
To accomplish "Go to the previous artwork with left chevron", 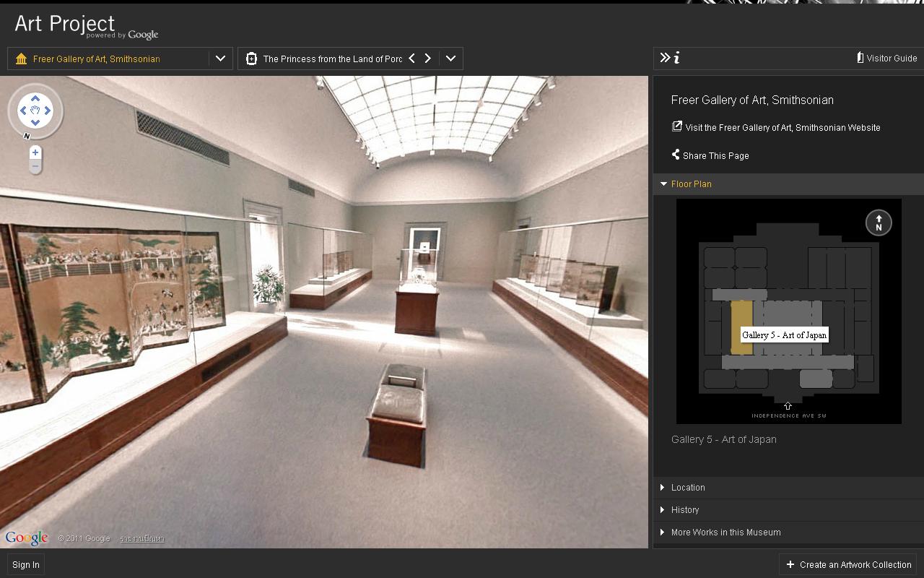I will point(411,59).
